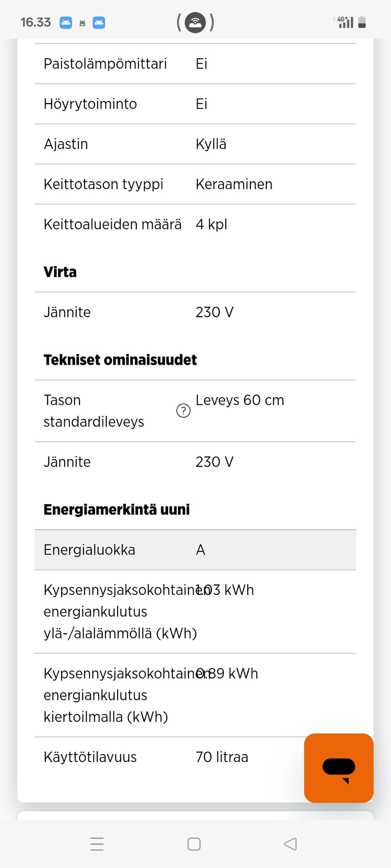Tap the Ajastin row

click(195, 144)
